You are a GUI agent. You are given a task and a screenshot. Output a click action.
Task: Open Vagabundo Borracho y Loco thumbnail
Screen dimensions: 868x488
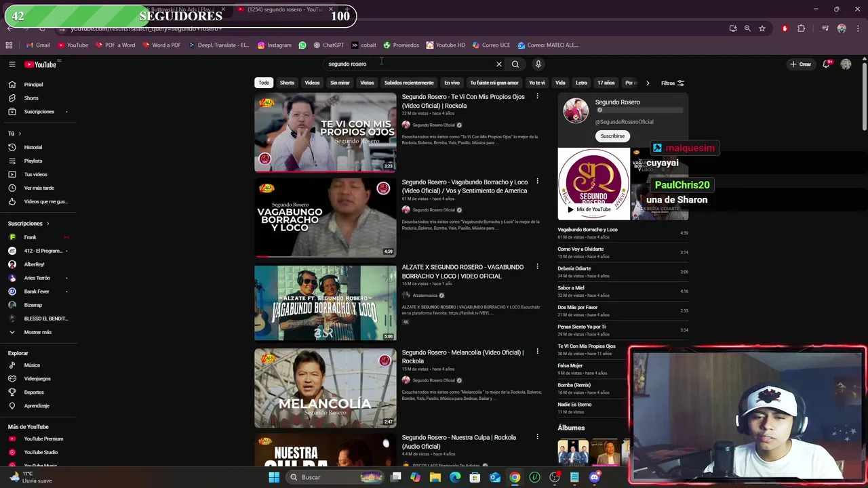pyautogui.click(x=325, y=218)
